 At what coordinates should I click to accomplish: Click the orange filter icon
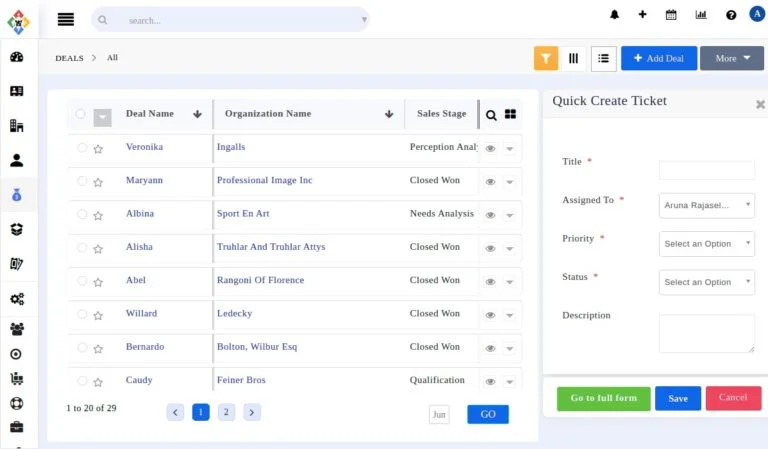[x=546, y=58]
